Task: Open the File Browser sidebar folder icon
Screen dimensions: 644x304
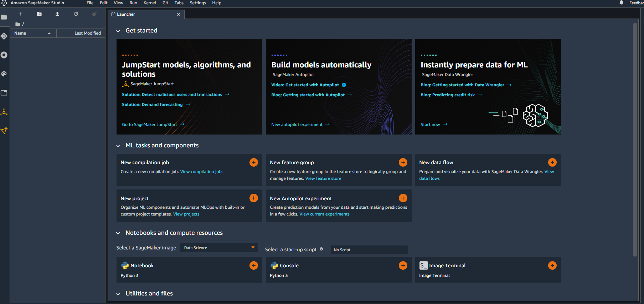Action: click(x=4, y=17)
